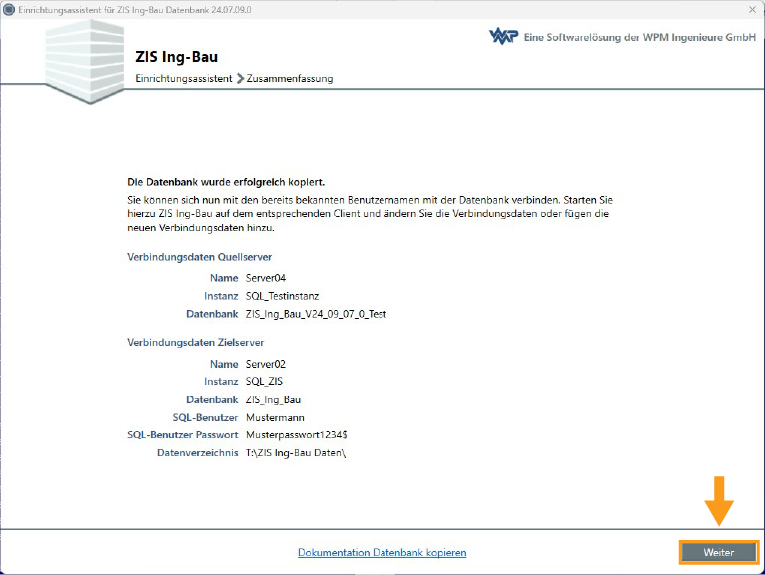Image resolution: width=765 pixels, height=575 pixels.
Task: Click the breadcrumb chevron before Zusammenfassung
Action: click(240, 78)
